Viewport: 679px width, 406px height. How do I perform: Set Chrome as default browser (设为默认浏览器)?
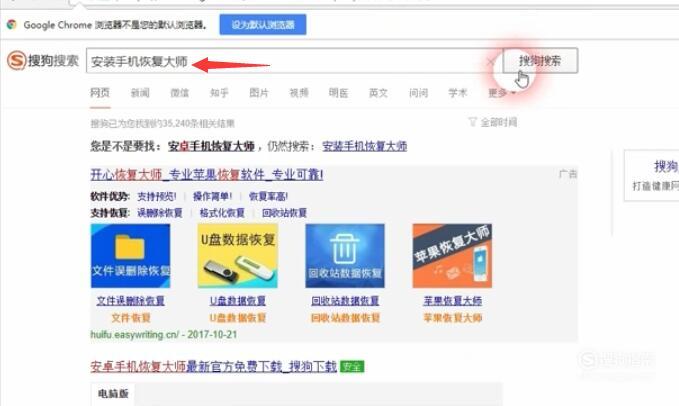pos(263,25)
